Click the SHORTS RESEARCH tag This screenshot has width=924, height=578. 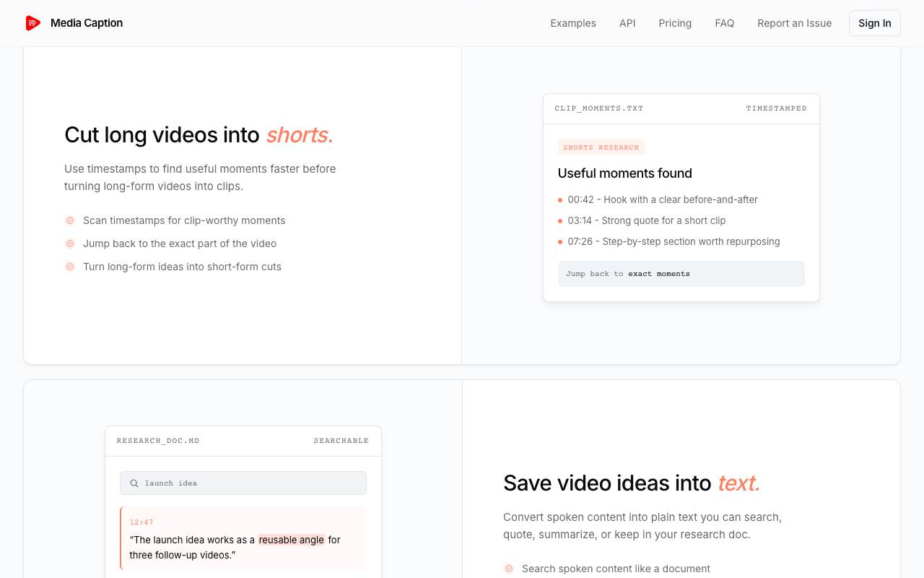pos(601,147)
